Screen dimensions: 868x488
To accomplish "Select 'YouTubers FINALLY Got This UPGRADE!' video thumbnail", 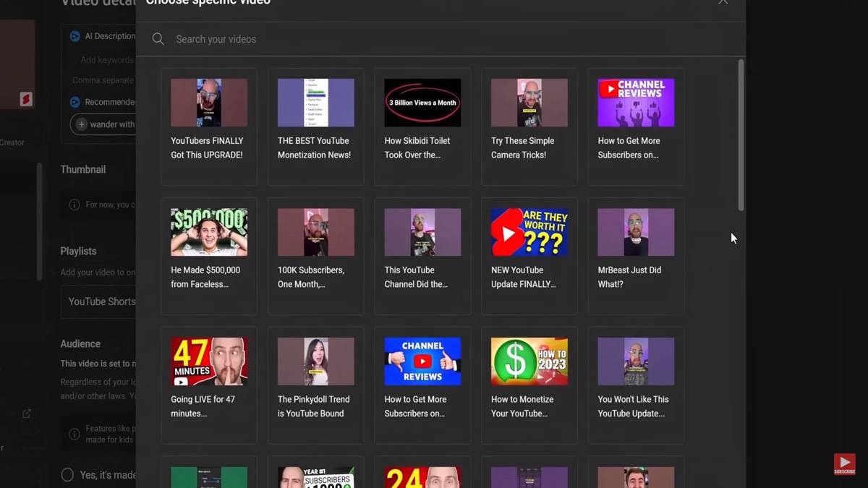I will tap(209, 103).
